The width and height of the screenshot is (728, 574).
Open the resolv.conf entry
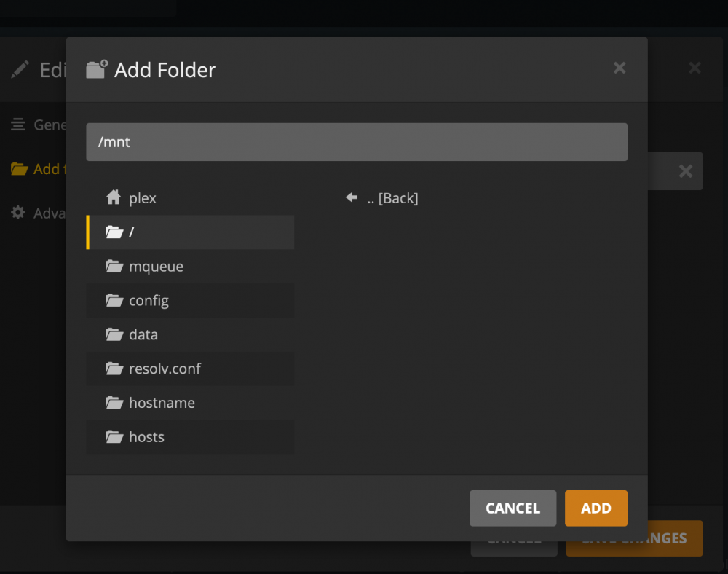coord(190,369)
